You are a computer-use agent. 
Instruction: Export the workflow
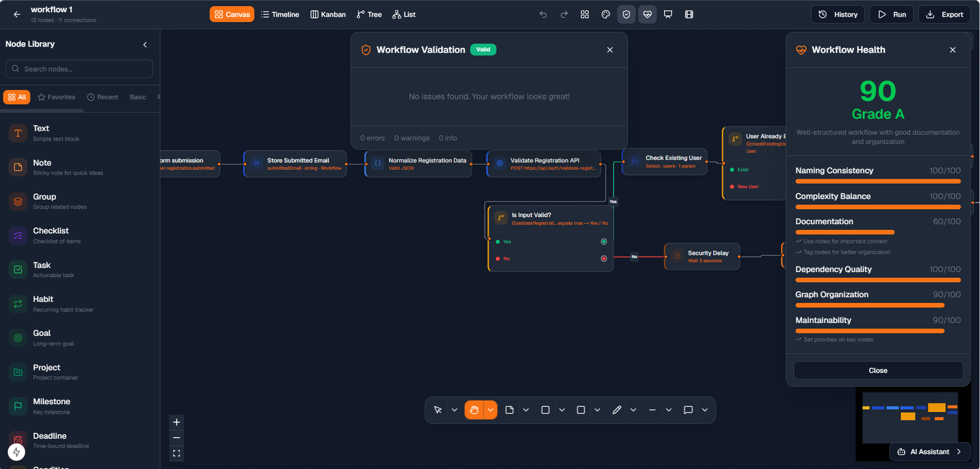(944, 14)
